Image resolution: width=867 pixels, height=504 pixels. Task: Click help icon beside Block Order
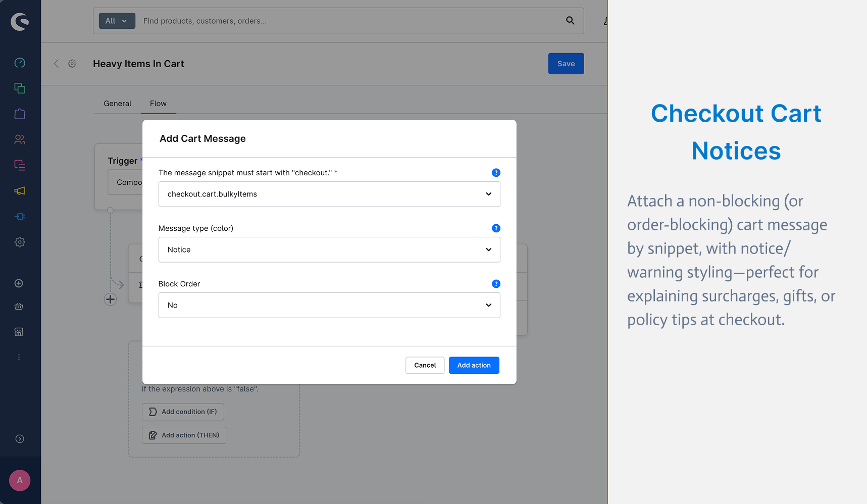click(x=496, y=284)
